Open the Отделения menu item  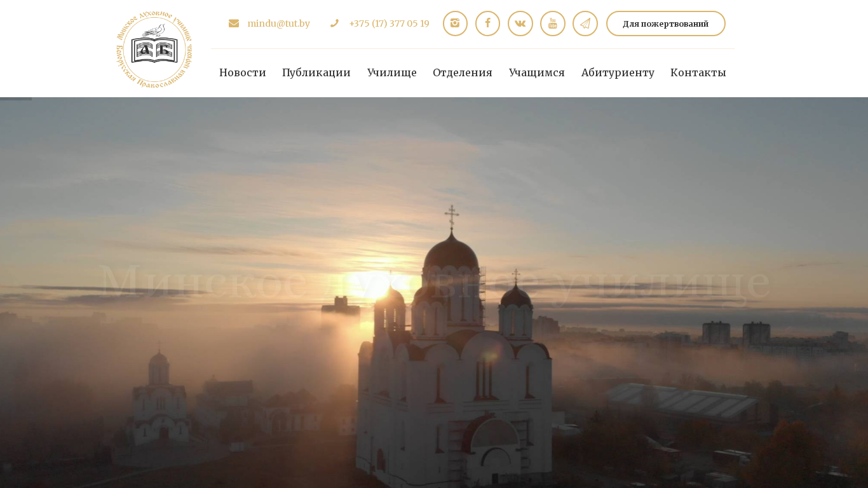(x=463, y=72)
